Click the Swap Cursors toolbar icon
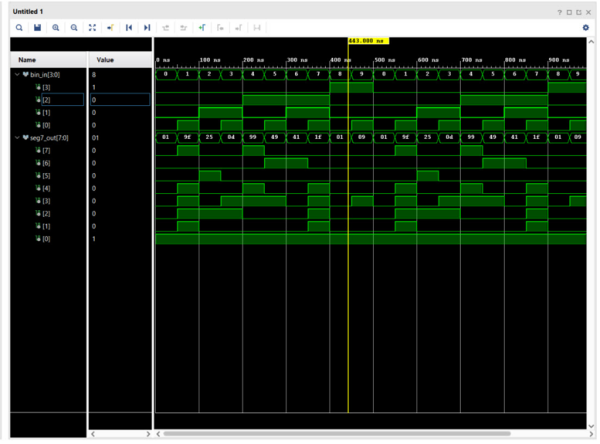 click(257, 28)
